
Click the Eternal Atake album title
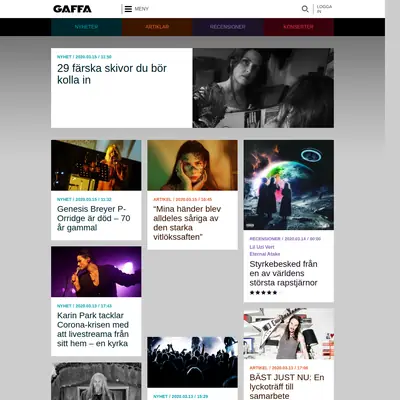265,254
